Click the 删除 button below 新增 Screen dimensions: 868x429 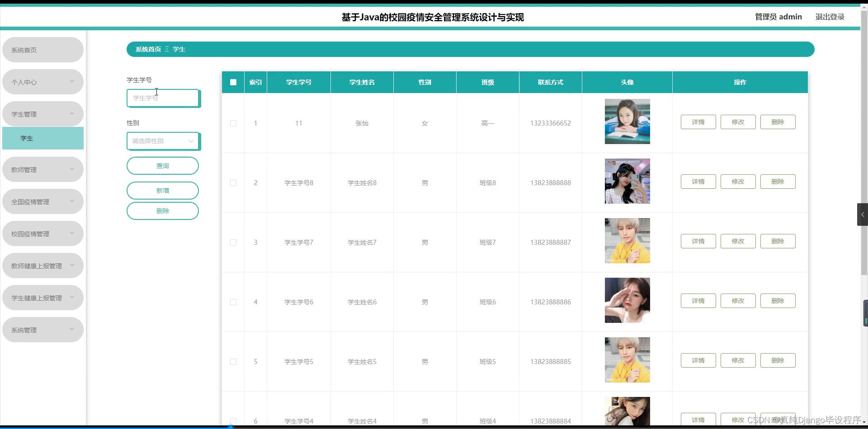[163, 211]
